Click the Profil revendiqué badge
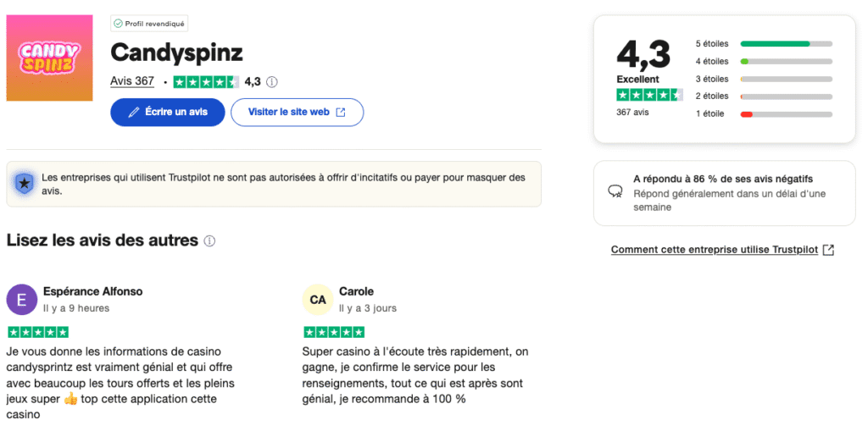 click(x=150, y=24)
